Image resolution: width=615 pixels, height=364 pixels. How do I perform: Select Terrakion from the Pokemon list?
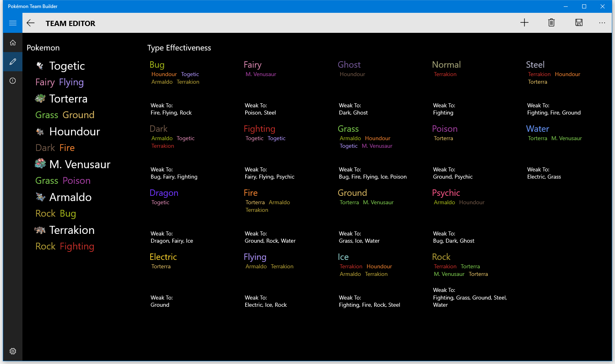(72, 229)
